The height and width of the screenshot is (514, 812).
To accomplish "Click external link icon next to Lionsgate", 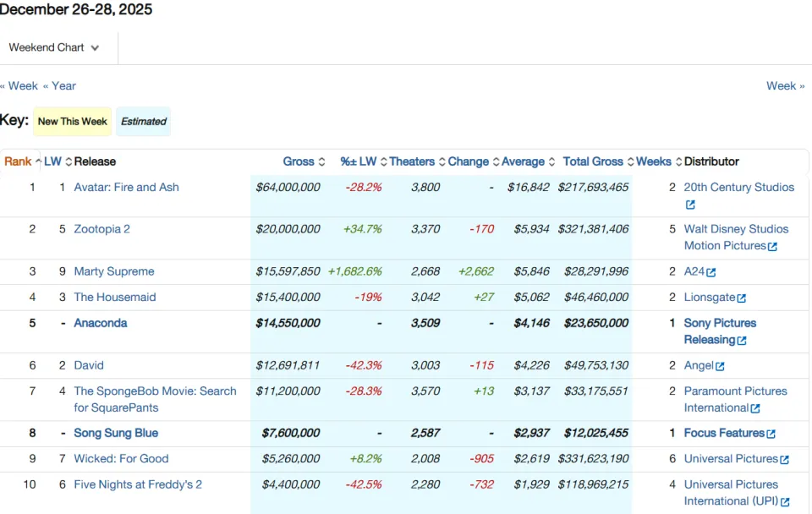I will click(742, 298).
